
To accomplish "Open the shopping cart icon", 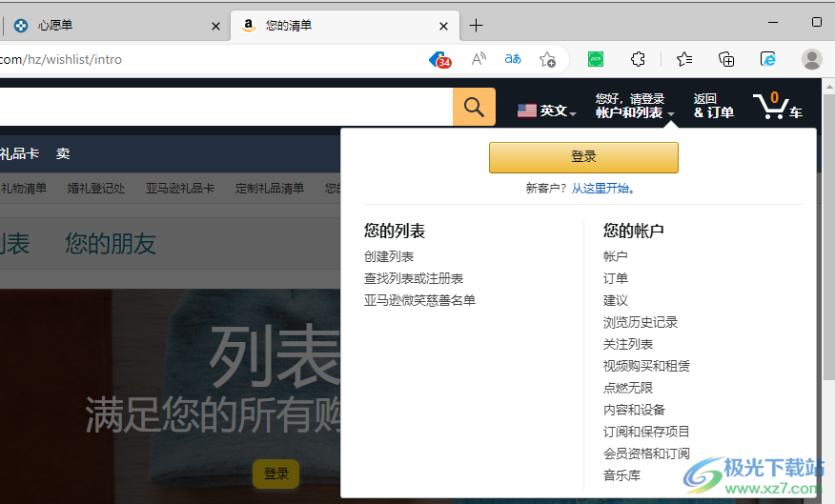I will pyautogui.click(x=778, y=106).
